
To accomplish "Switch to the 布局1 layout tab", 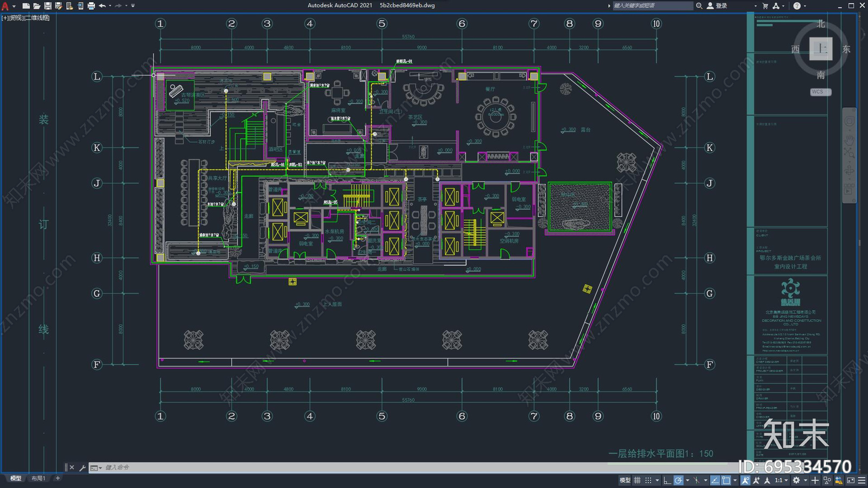I will click(38, 478).
